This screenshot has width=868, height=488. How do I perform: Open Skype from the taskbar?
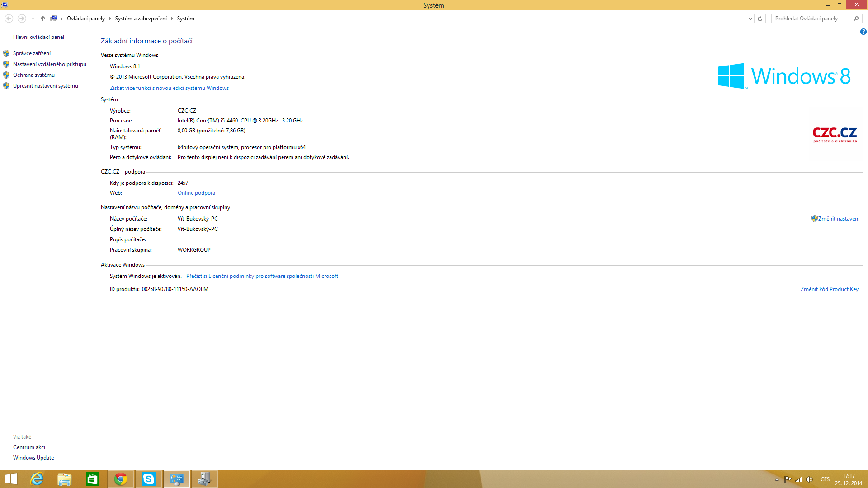[x=149, y=479]
